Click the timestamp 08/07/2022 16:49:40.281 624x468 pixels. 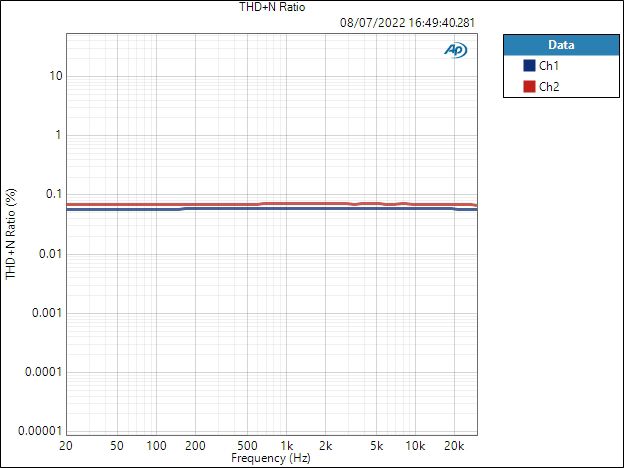[x=408, y=23]
